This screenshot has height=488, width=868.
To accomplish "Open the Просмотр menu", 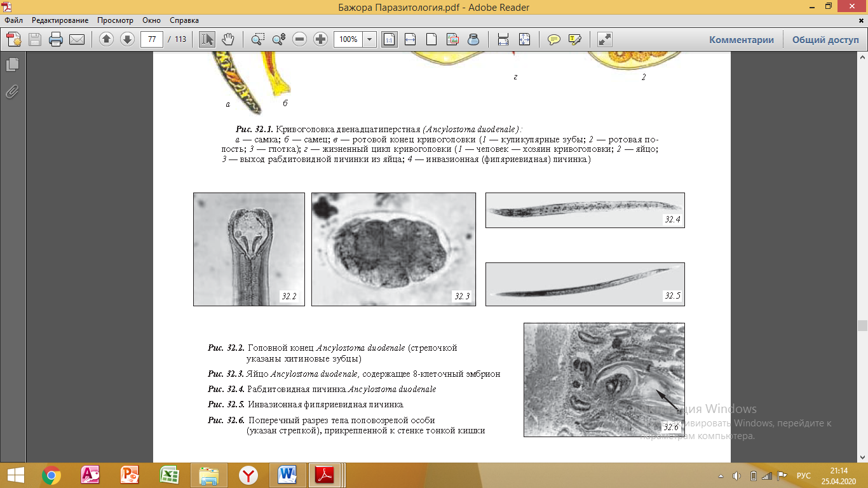I will [x=114, y=20].
